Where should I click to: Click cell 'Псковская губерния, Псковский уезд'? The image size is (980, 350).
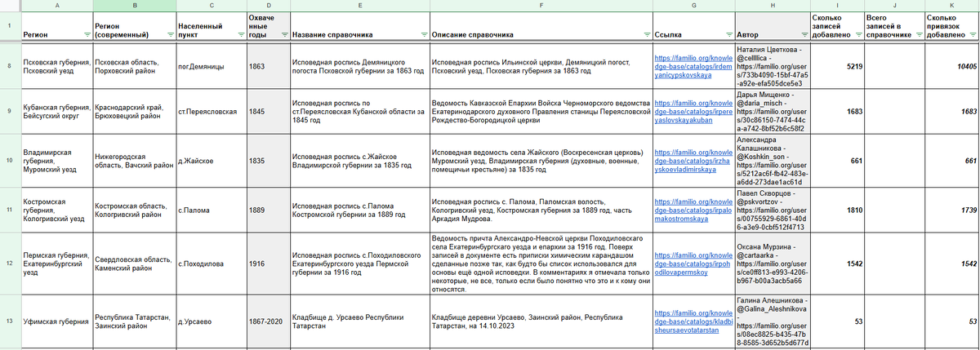[56, 66]
